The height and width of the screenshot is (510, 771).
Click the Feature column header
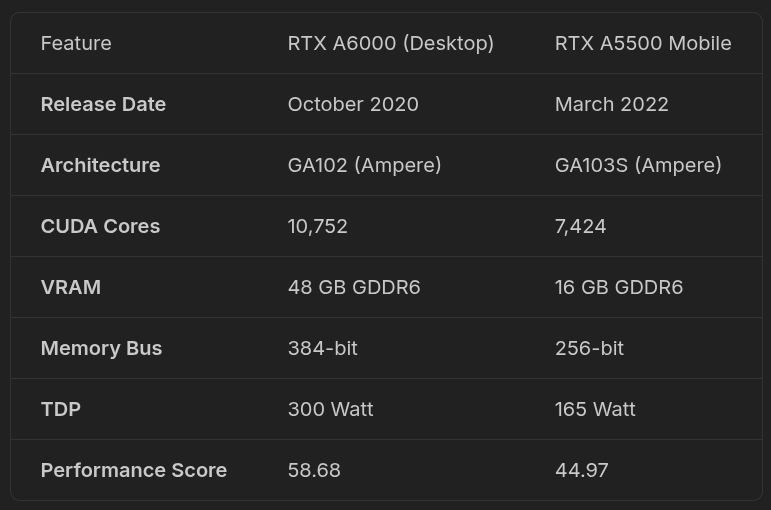[x=76, y=43]
